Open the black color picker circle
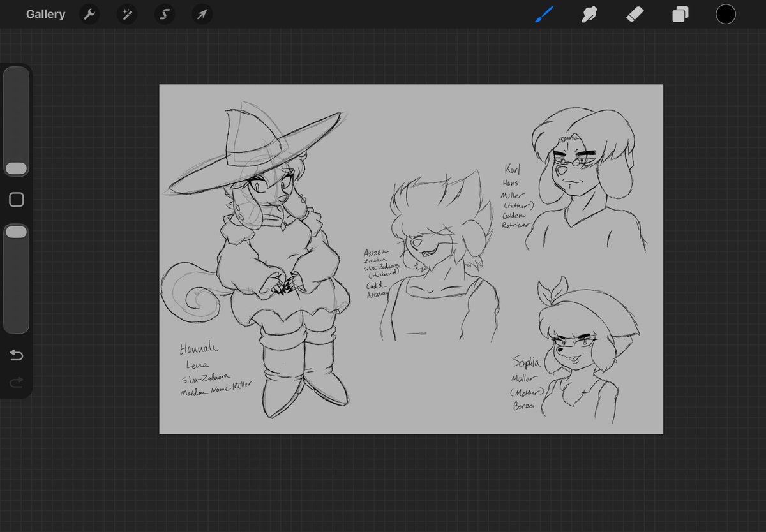 tap(726, 14)
